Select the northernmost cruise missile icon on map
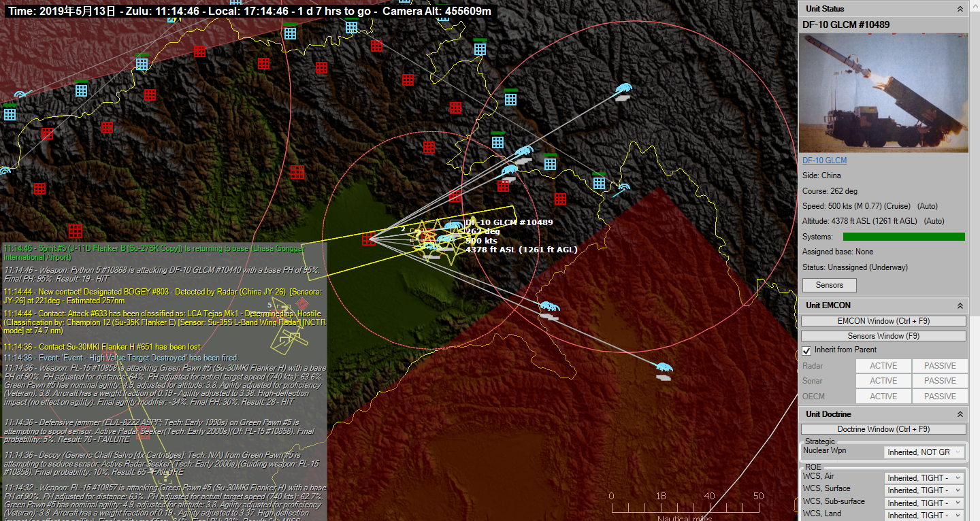Image resolution: width=980 pixels, height=521 pixels. coord(622,90)
